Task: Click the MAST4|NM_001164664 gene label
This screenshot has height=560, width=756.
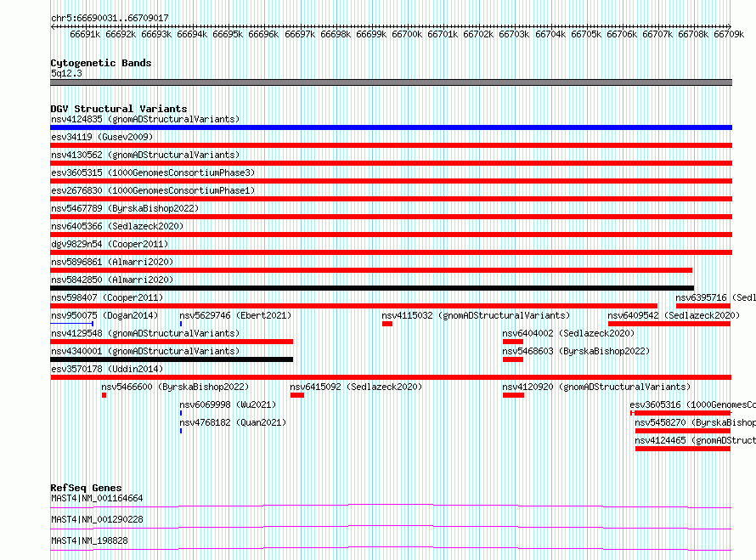Action: (x=97, y=498)
